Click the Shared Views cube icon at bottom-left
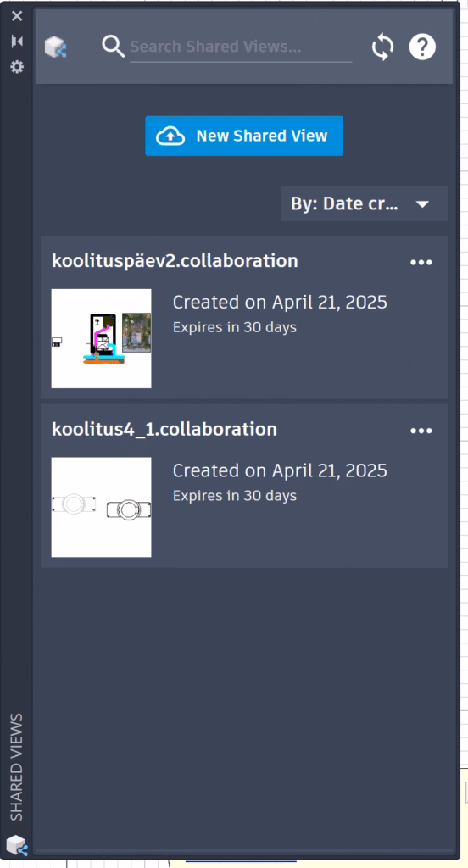The height and width of the screenshot is (868, 468). point(17,845)
